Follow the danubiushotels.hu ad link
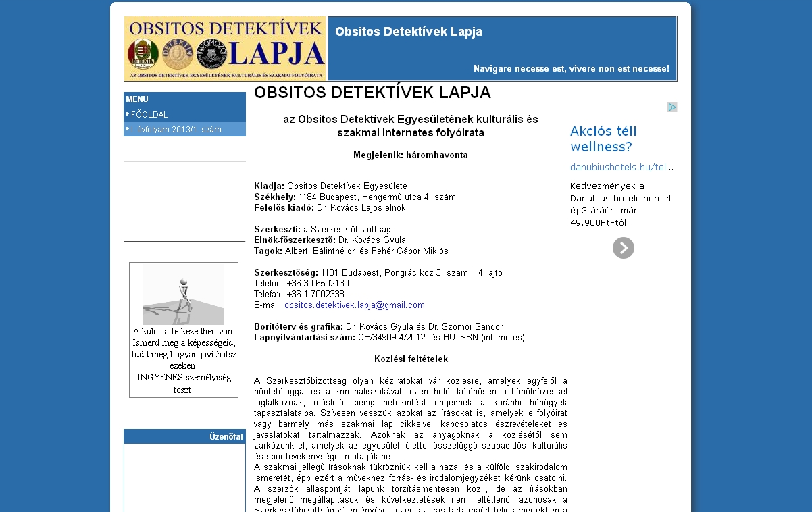812x512 pixels. pyautogui.click(x=621, y=167)
